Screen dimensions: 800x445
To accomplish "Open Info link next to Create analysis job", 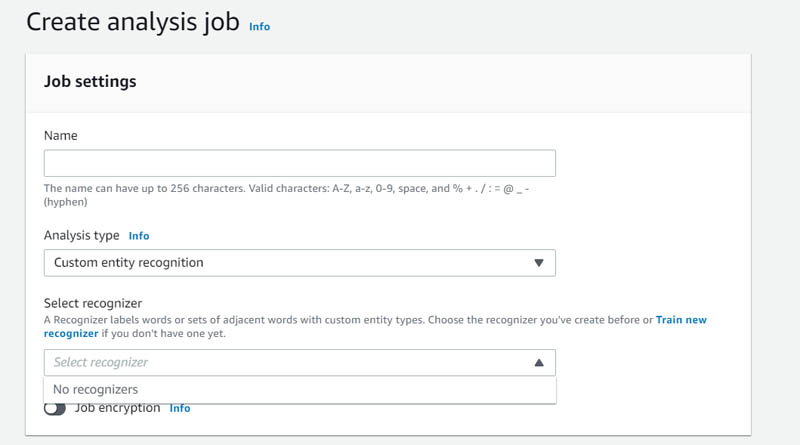I will point(259,27).
